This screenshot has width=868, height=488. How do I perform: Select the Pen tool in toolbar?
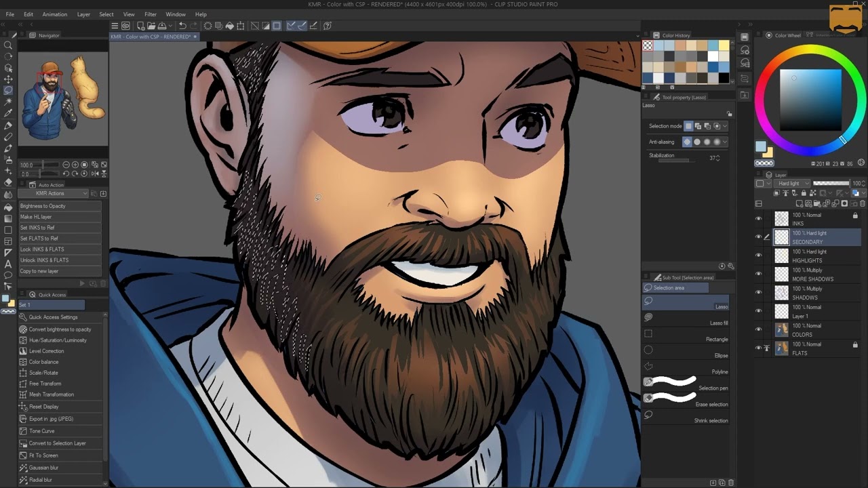click(8, 125)
